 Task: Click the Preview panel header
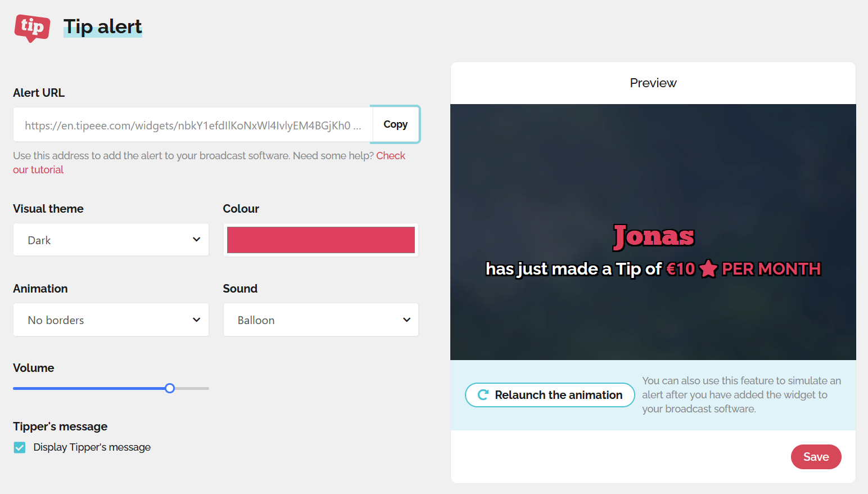[653, 83]
